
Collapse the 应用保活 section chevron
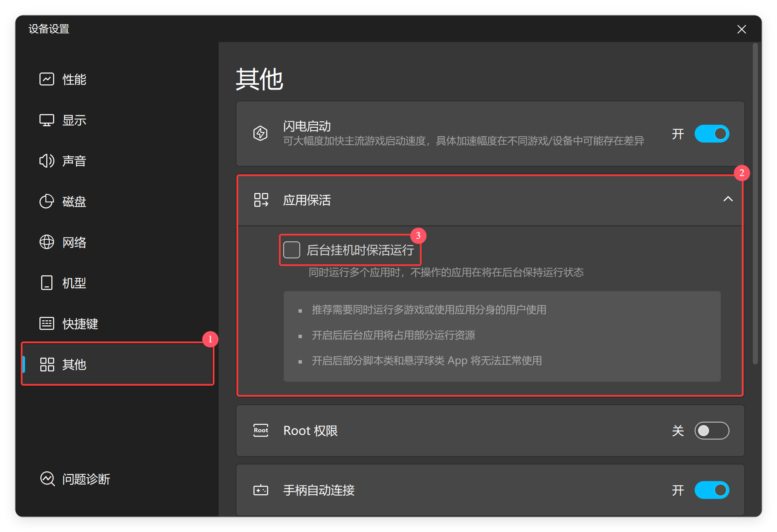pos(728,199)
